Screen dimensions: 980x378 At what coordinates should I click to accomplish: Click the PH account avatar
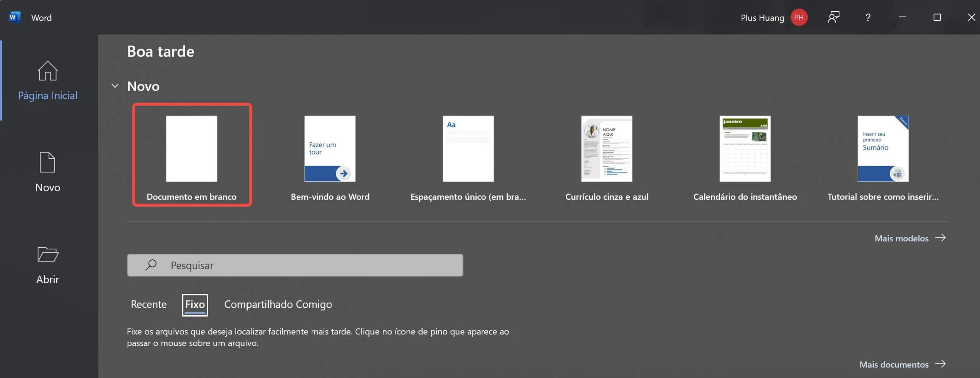pyautogui.click(x=799, y=17)
